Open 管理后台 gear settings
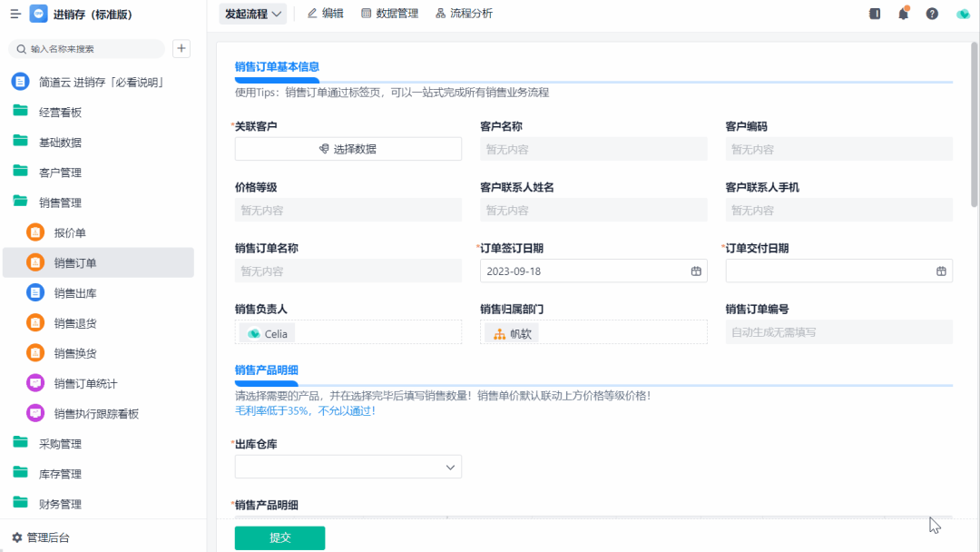 click(x=41, y=537)
